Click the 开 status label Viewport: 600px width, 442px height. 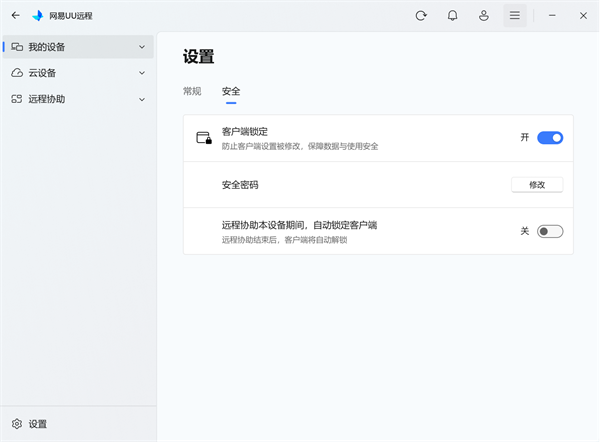(525, 137)
